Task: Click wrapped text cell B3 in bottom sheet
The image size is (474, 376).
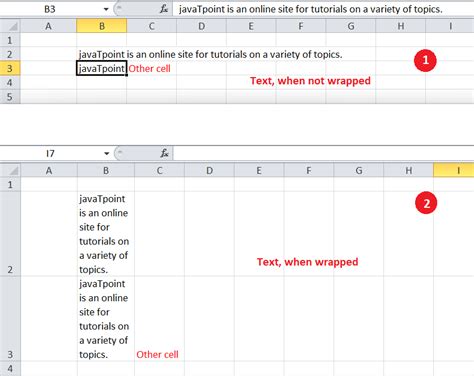Action: (106, 319)
